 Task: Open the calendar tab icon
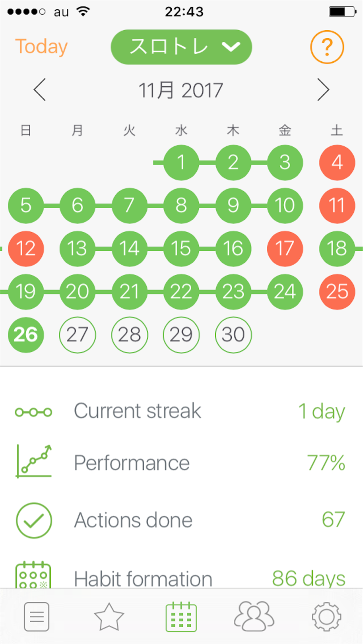[181, 616]
